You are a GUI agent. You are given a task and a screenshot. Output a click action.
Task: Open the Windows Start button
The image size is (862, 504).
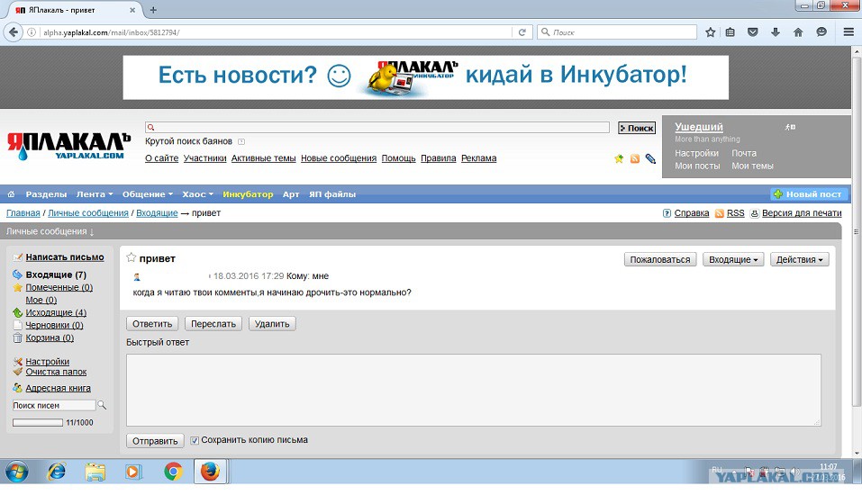click(x=17, y=472)
